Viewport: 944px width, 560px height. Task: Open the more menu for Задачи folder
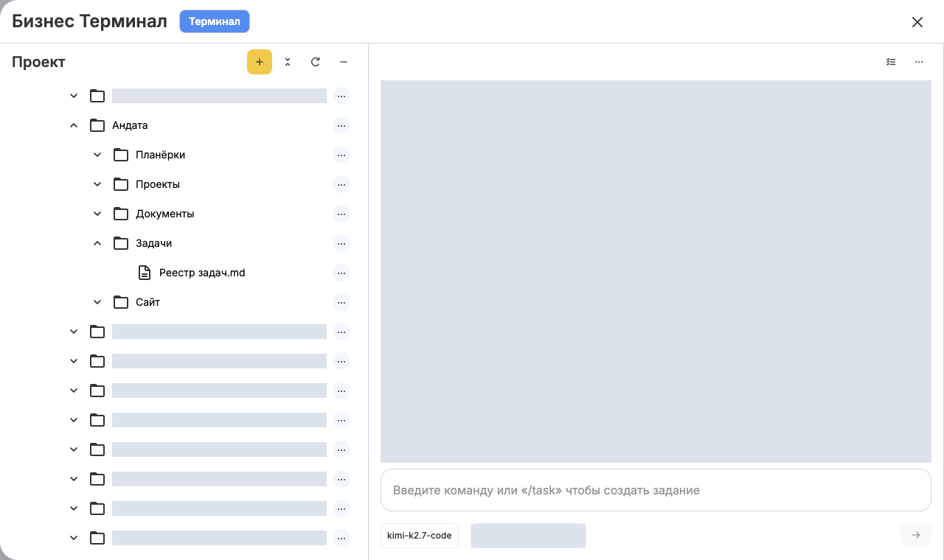tap(341, 243)
